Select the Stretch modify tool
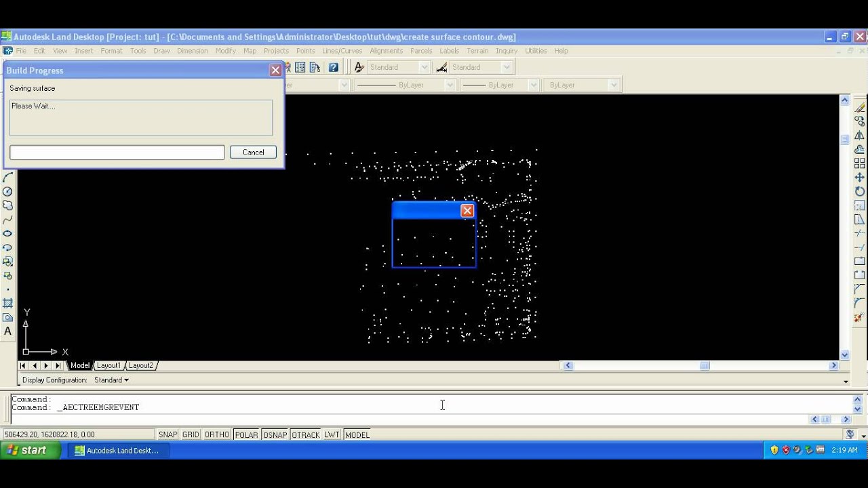The height and width of the screenshot is (488, 868). click(859, 219)
